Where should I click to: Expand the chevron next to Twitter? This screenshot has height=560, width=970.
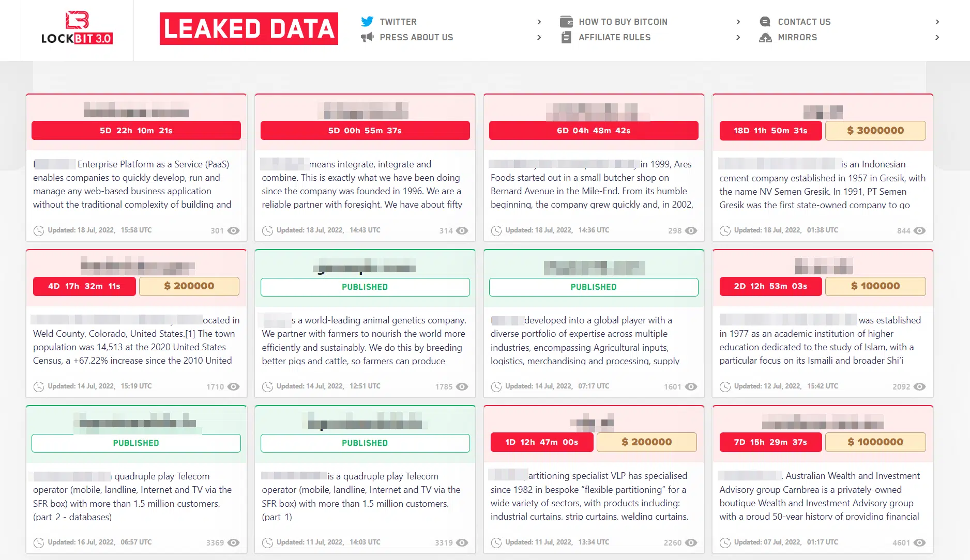tap(539, 22)
